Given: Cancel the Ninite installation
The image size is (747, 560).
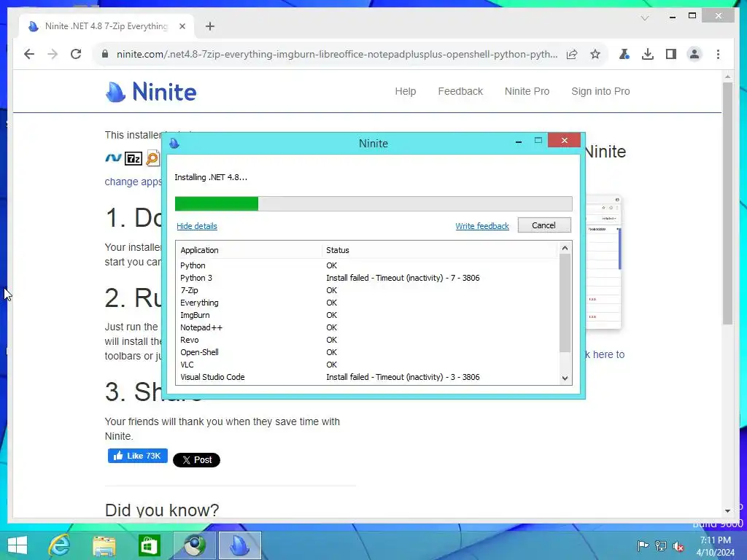Looking at the screenshot, I should (x=544, y=225).
